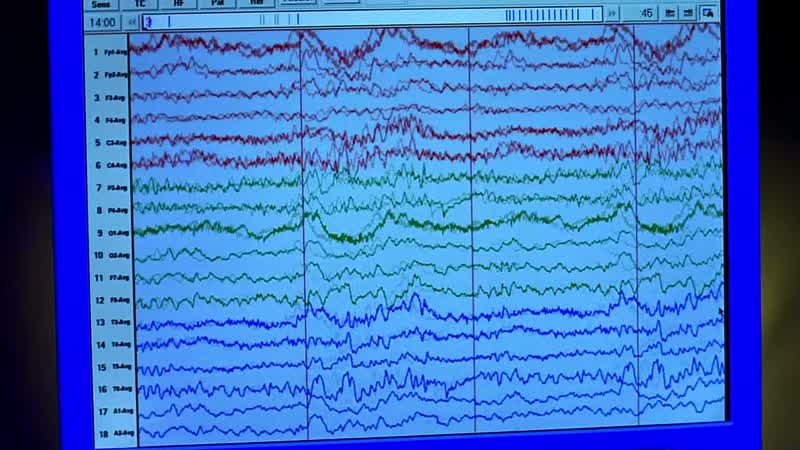Select channel 1 Fp1-Avg label
The width and height of the screenshot is (800, 450).
tap(110, 52)
